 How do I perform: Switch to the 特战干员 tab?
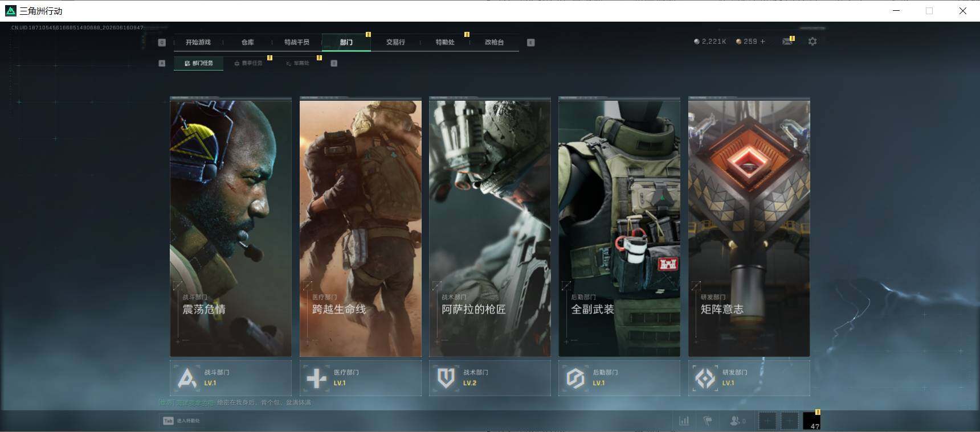[x=297, y=42]
